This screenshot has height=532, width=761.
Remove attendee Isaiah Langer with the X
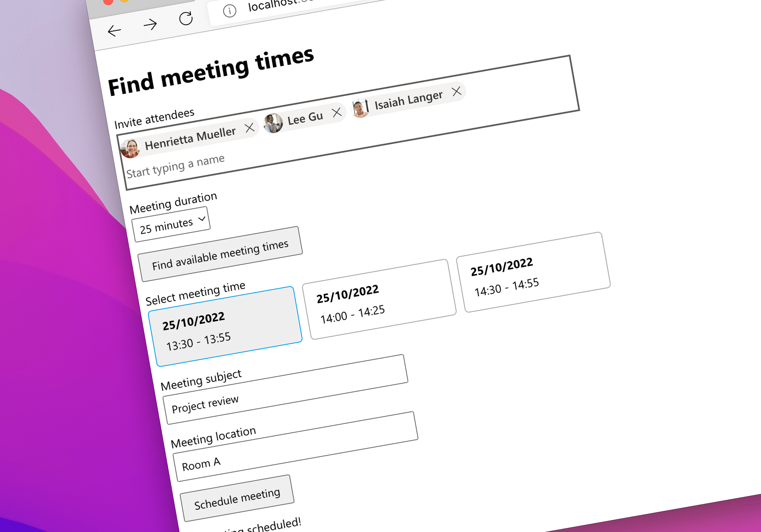[456, 91]
